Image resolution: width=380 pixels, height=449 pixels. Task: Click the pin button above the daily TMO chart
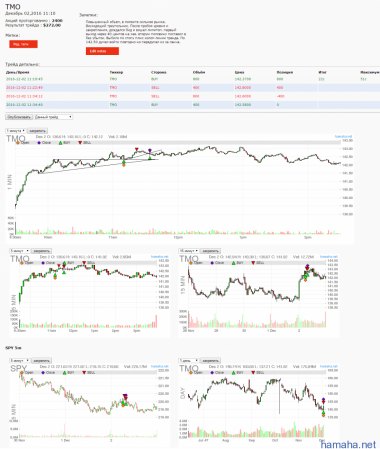(210, 361)
